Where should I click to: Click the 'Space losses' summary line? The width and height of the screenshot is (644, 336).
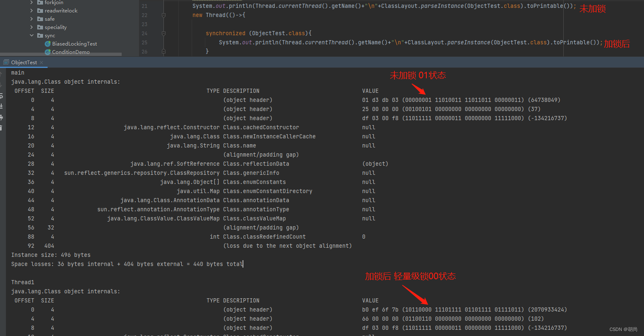[x=127, y=264]
